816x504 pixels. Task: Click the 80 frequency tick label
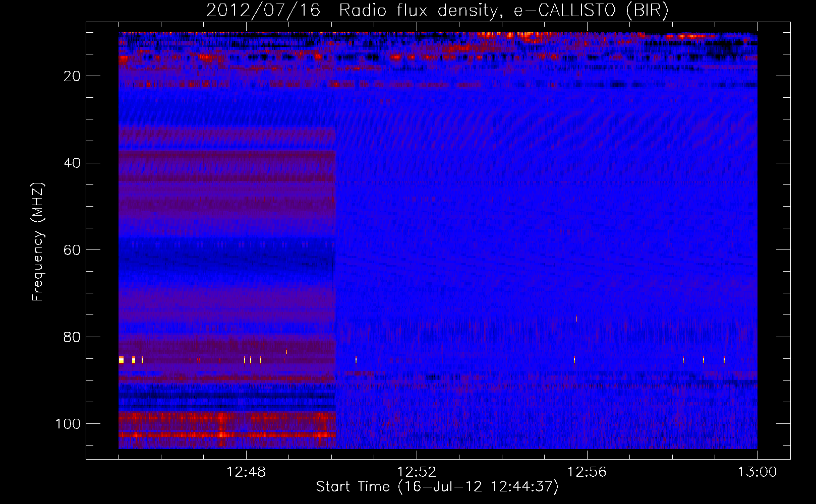click(73, 337)
